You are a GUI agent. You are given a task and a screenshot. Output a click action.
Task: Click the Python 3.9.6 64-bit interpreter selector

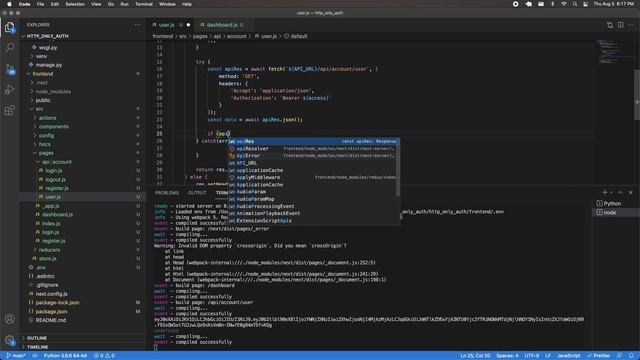pos(65,356)
